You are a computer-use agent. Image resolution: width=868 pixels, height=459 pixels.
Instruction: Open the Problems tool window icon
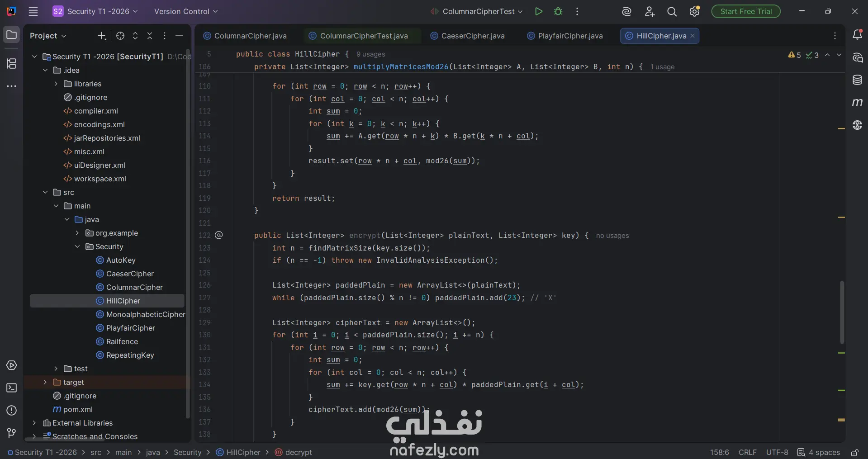pos(12,411)
